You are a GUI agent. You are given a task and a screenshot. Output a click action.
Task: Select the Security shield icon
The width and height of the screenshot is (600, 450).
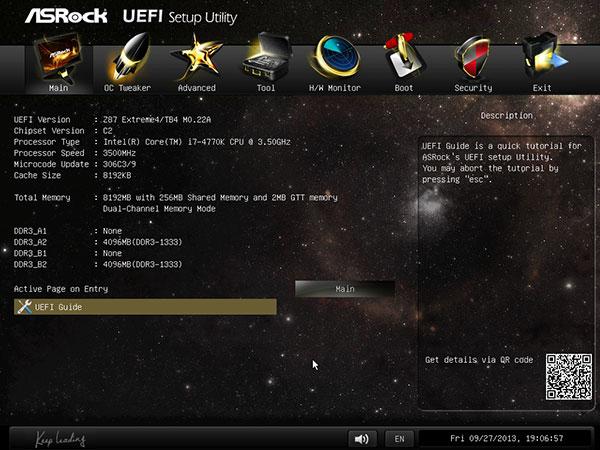[x=472, y=57]
